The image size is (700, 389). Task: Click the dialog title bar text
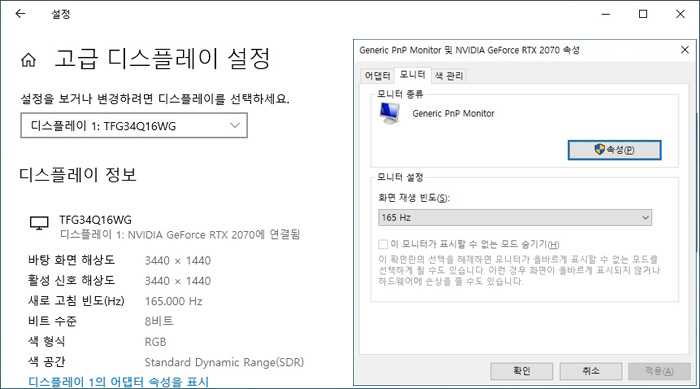469,50
